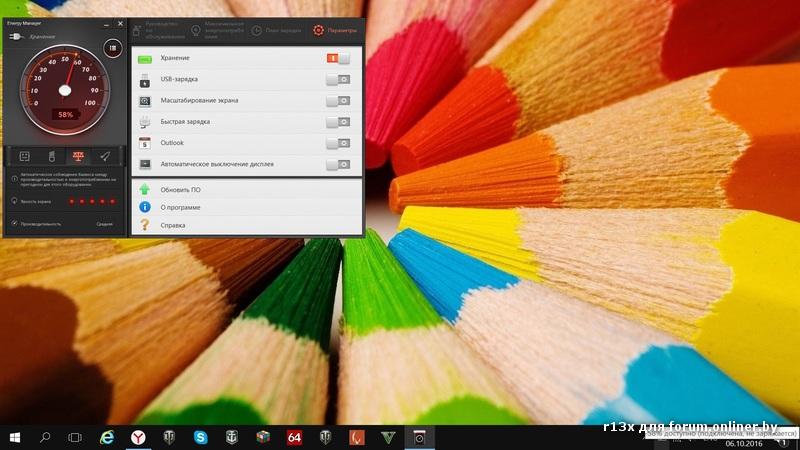The image size is (800, 450).
Task: Open О программе
Action: tap(181, 208)
